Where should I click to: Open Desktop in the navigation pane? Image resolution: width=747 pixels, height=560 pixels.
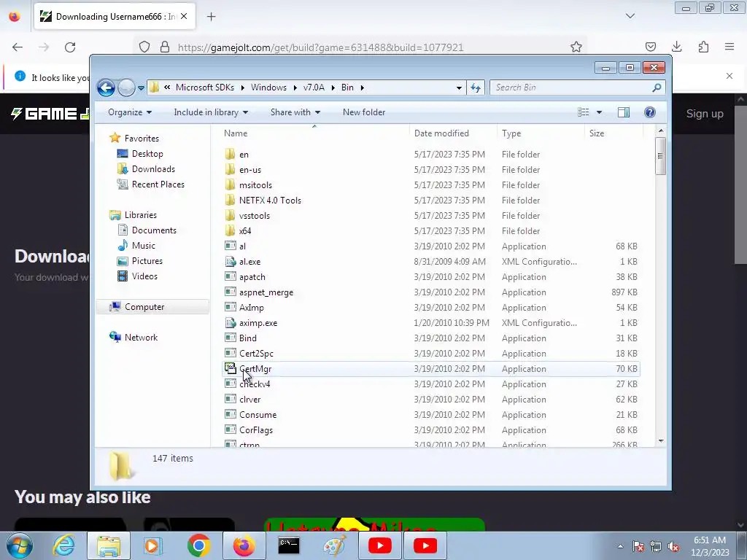[x=147, y=154]
